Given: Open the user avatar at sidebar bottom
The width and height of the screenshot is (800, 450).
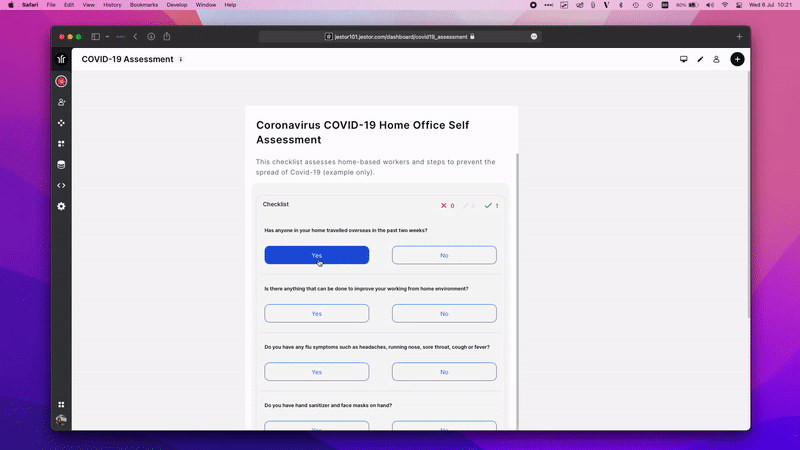Looking at the screenshot, I should coord(61,420).
